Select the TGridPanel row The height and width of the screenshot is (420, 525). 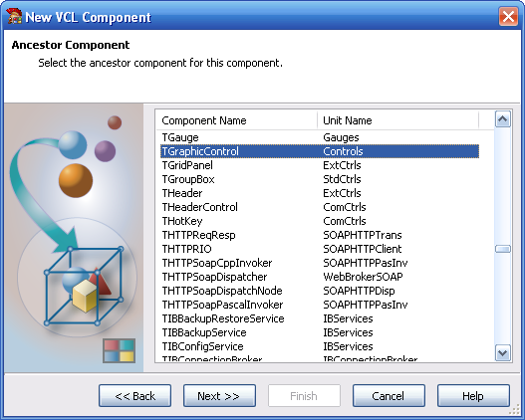(x=320, y=165)
